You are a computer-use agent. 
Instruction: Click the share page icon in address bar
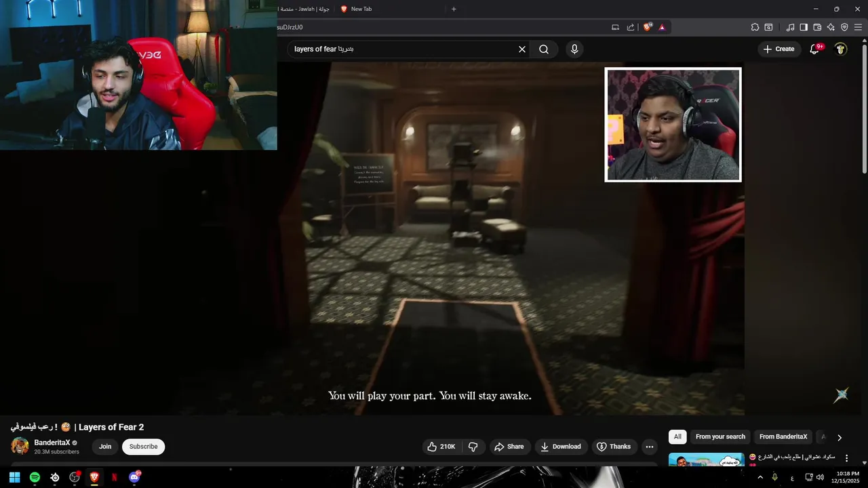[631, 27]
